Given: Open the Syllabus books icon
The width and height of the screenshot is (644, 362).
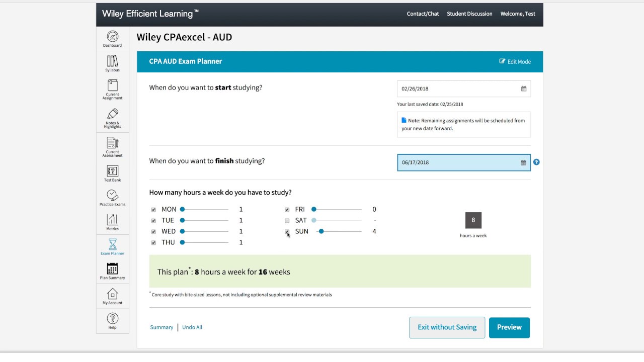Looking at the screenshot, I should 112,62.
